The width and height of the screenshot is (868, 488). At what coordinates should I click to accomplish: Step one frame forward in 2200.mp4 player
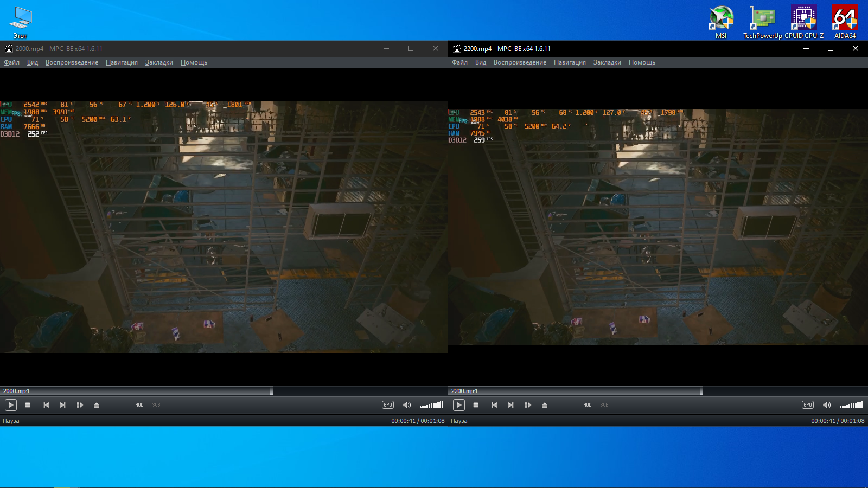[528, 405]
